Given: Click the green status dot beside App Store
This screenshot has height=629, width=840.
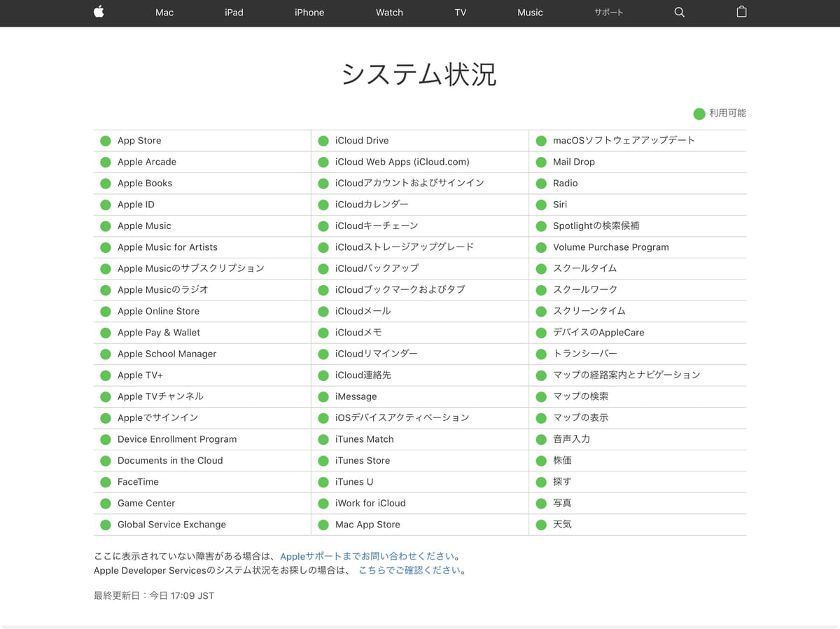Looking at the screenshot, I should point(105,141).
